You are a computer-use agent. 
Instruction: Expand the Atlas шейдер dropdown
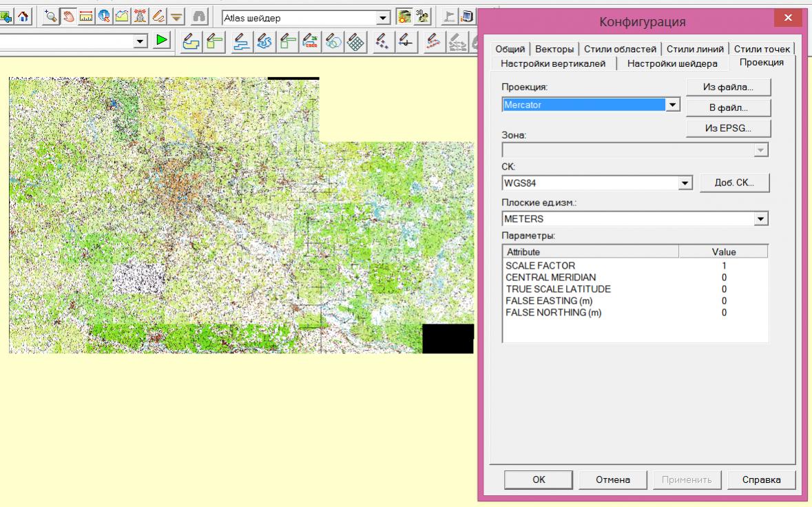pos(384,18)
